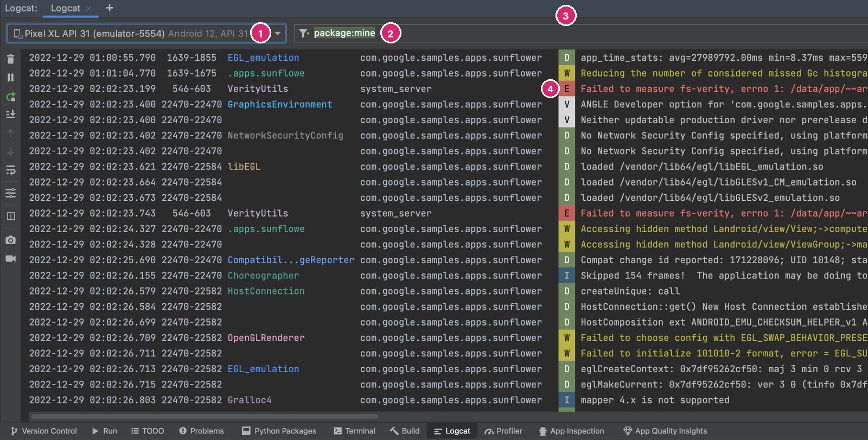Select the 'createUnique: call' log message
This screenshot has height=440, width=868.
630,291
